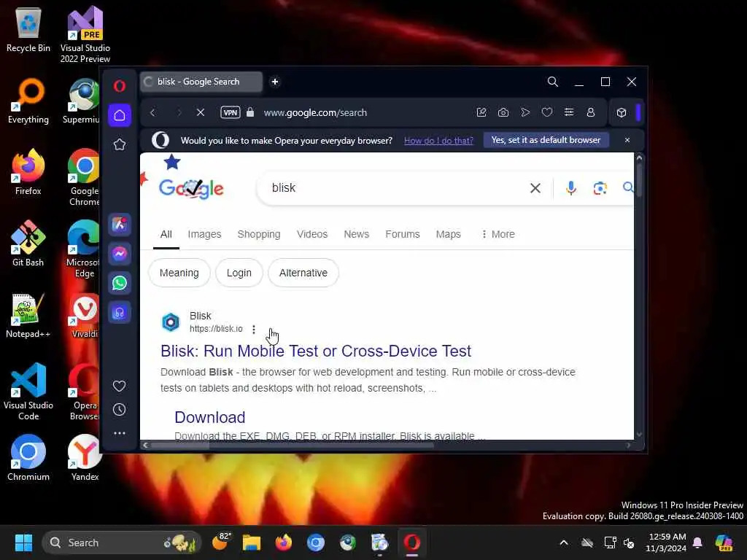Open Easy Setup sliders icon
The image size is (747, 560).
pos(569,112)
